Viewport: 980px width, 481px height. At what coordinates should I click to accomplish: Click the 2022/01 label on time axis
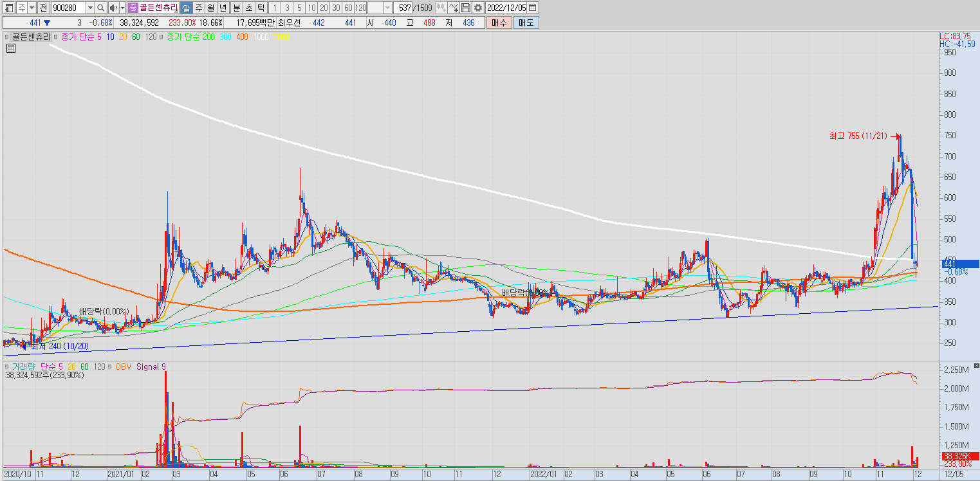coord(544,475)
